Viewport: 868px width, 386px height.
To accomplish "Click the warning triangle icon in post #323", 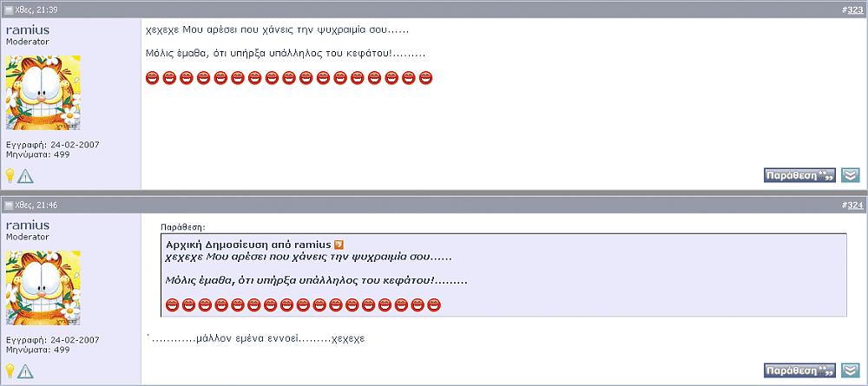I will click(25, 176).
